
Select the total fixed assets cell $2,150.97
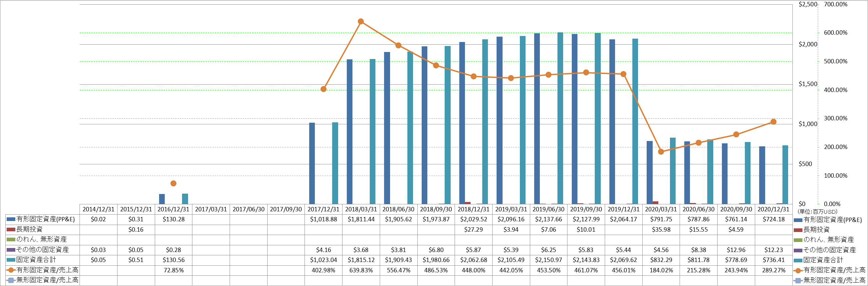click(548, 260)
